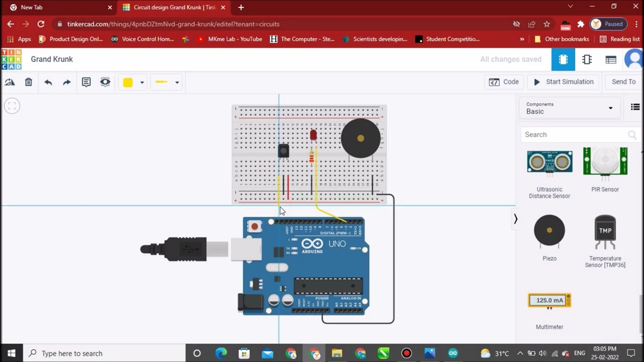644x362 pixels.
Task: Click the yellow wire color swatch
Action: click(128, 82)
